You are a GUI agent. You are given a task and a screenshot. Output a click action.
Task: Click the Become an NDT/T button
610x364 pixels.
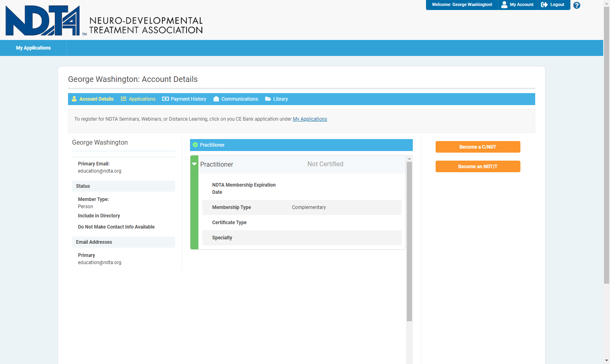[x=478, y=166]
